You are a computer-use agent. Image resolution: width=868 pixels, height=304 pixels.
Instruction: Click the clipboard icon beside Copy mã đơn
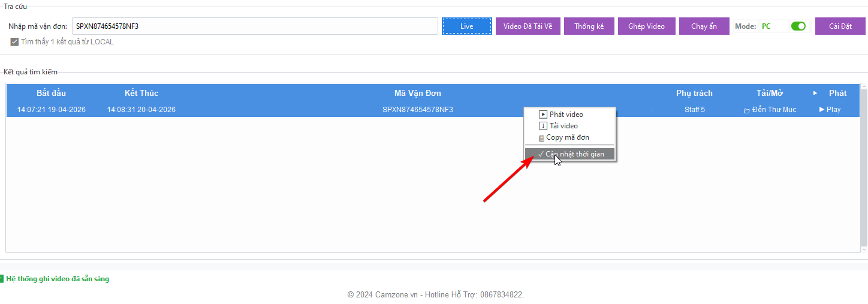(x=541, y=138)
